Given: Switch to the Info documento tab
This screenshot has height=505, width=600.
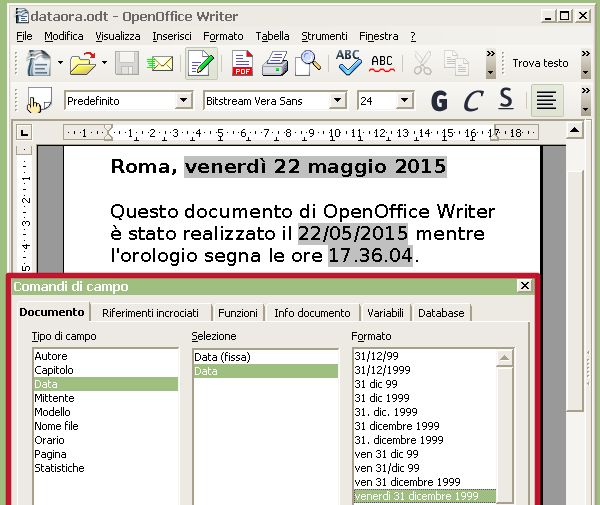Looking at the screenshot, I should tap(312, 313).
